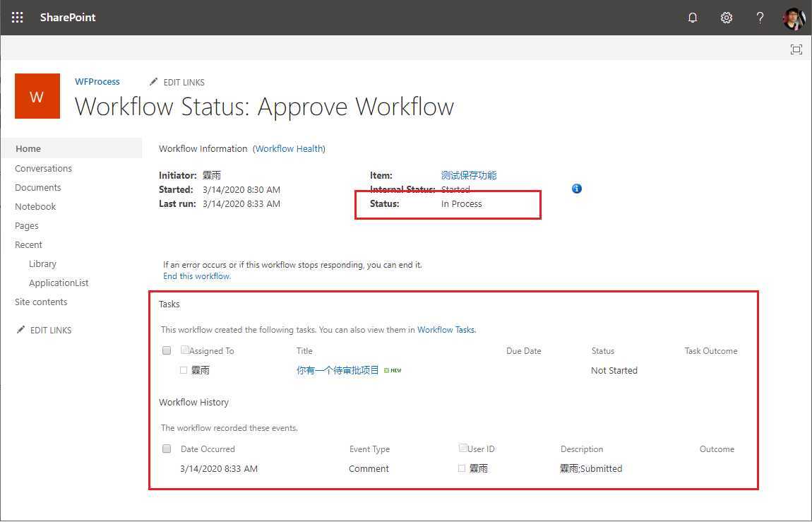Image resolution: width=812 pixels, height=522 pixels.
Task: Sort by the Due Date column header
Action: click(x=523, y=351)
